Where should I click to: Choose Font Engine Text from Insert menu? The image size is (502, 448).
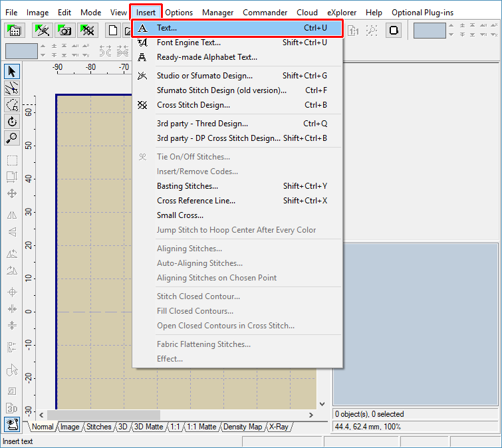pyautogui.click(x=188, y=43)
